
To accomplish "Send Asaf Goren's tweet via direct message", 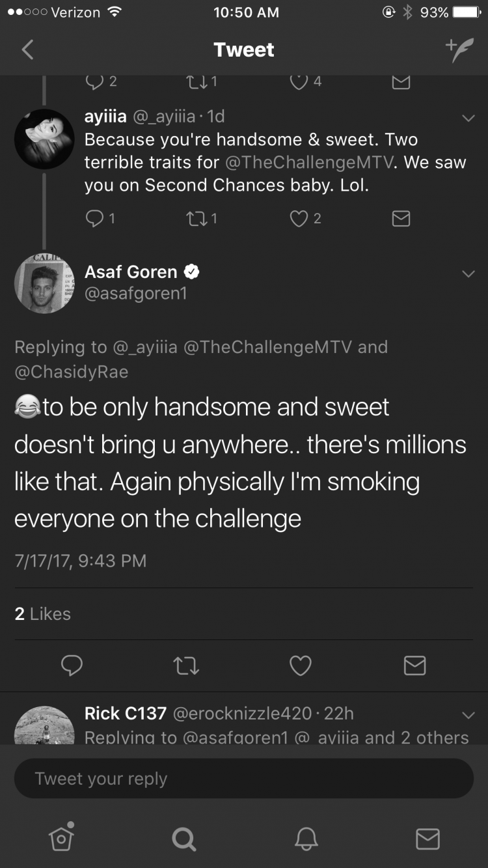I will [414, 665].
